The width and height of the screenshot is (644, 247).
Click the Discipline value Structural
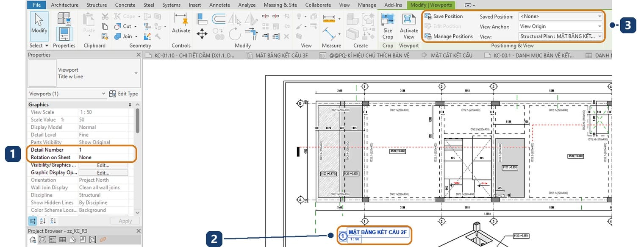tap(90, 195)
